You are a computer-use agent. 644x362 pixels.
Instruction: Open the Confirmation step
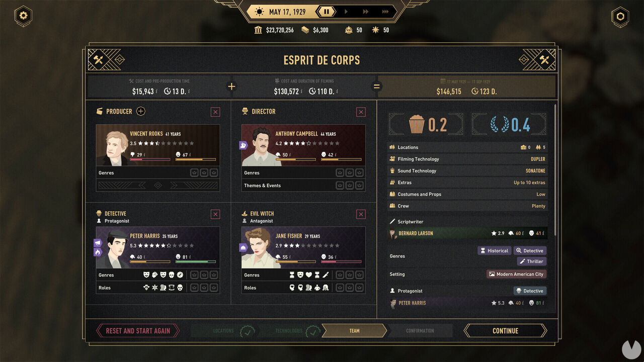tap(420, 331)
